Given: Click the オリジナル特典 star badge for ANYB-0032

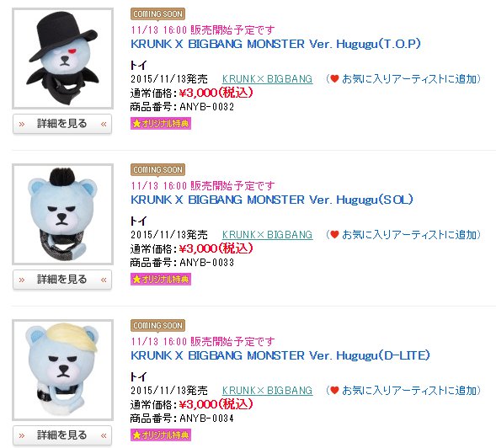Looking at the screenshot, I should point(161,123).
